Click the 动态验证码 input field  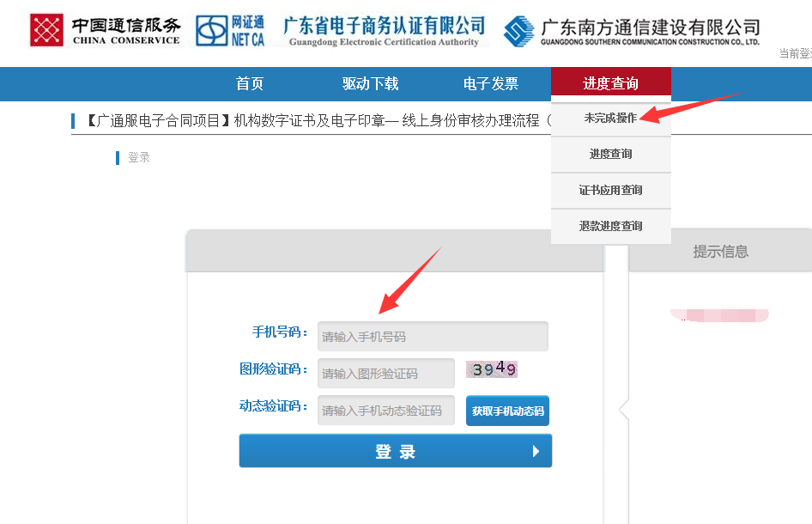(386, 411)
